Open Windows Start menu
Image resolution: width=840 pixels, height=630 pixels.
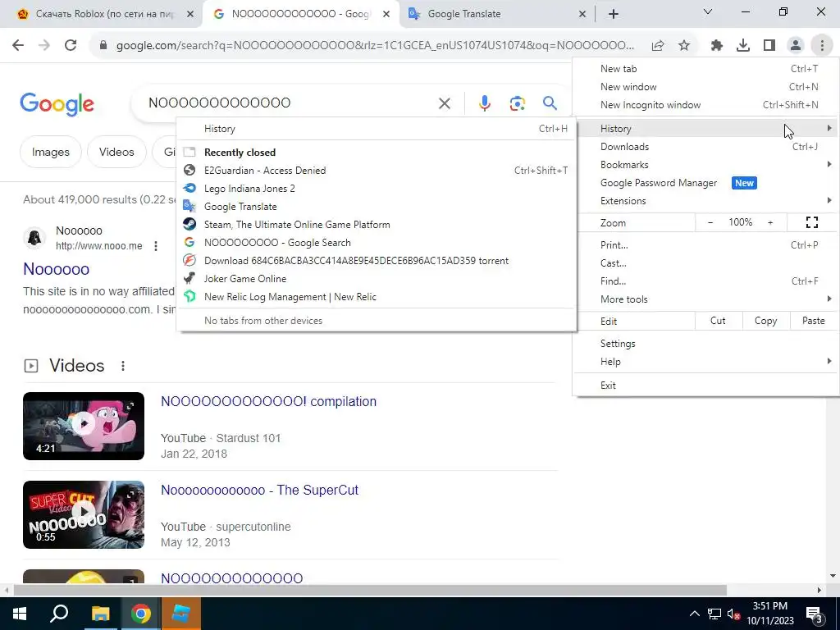click(x=20, y=614)
